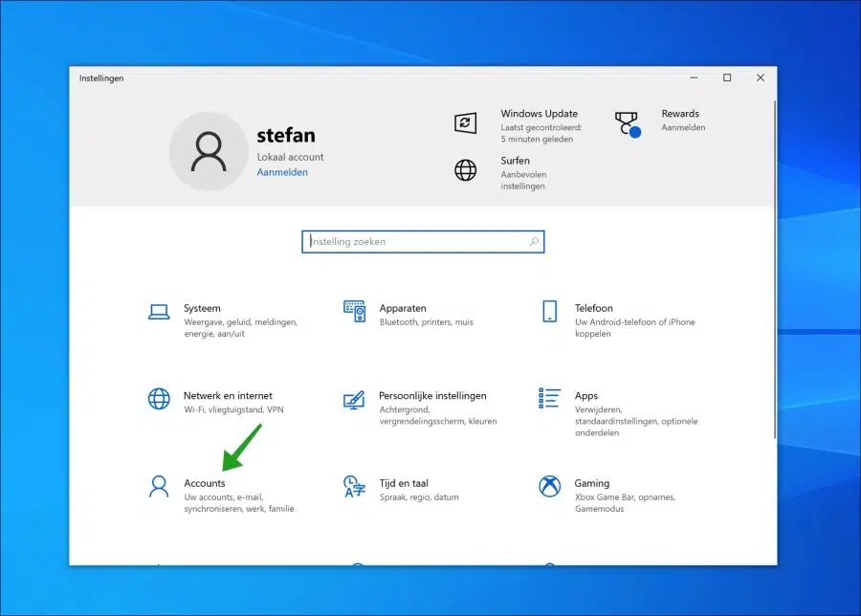This screenshot has height=616, width=861.
Task: Click the Surfen globe icon
Action: coord(465,170)
